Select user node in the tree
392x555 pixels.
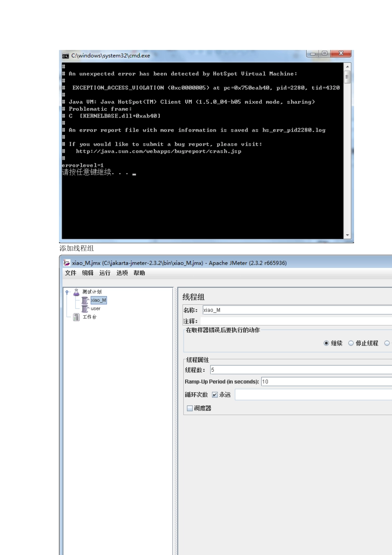click(96, 308)
